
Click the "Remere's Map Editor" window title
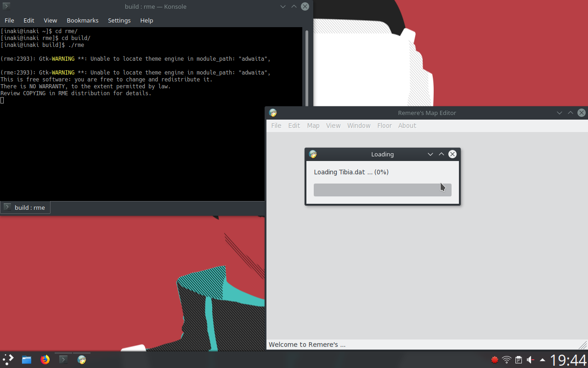coord(427,113)
